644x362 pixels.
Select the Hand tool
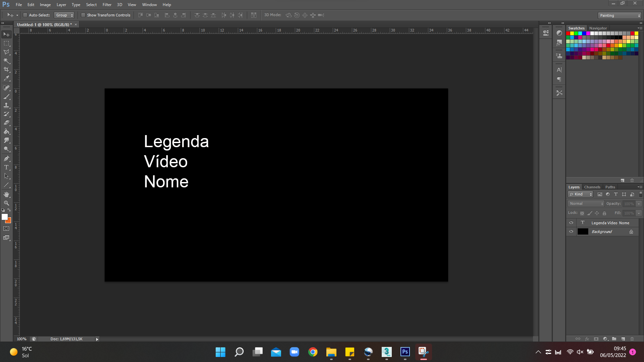click(6, 194)
